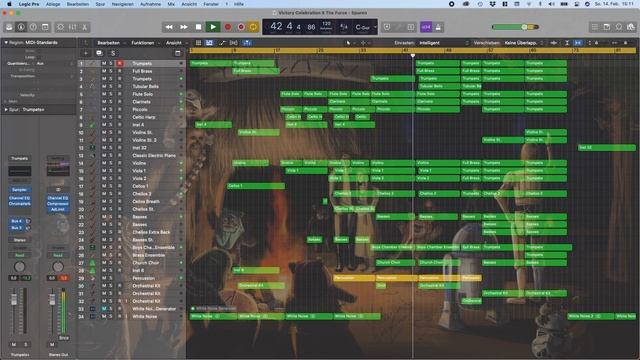
Task: Adjust the Stereo Out volume fader
Action: point(52,300)
